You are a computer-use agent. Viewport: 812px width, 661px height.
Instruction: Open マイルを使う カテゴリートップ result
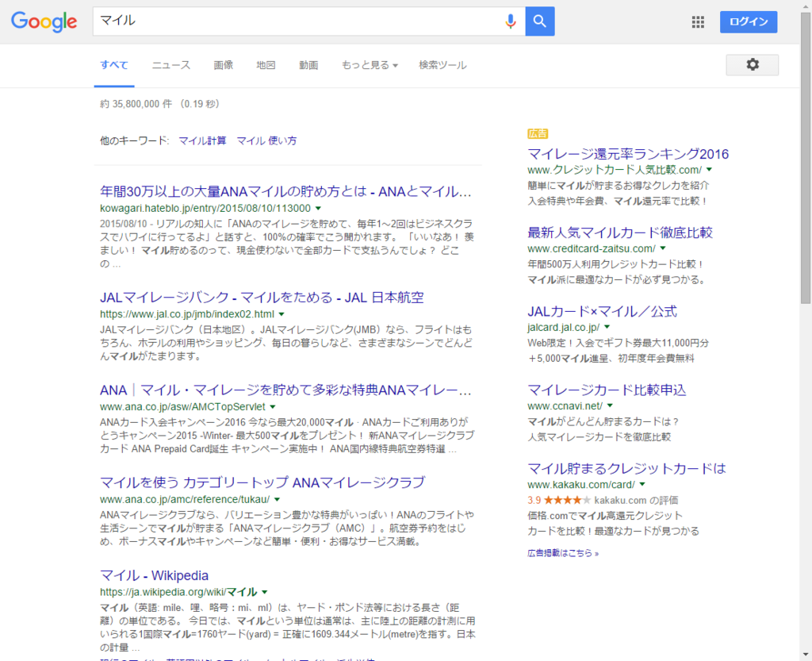pos(262,482)
